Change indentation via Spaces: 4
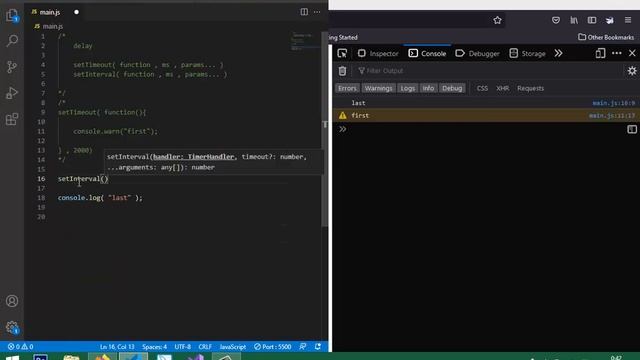 click(x=154, y=347)
